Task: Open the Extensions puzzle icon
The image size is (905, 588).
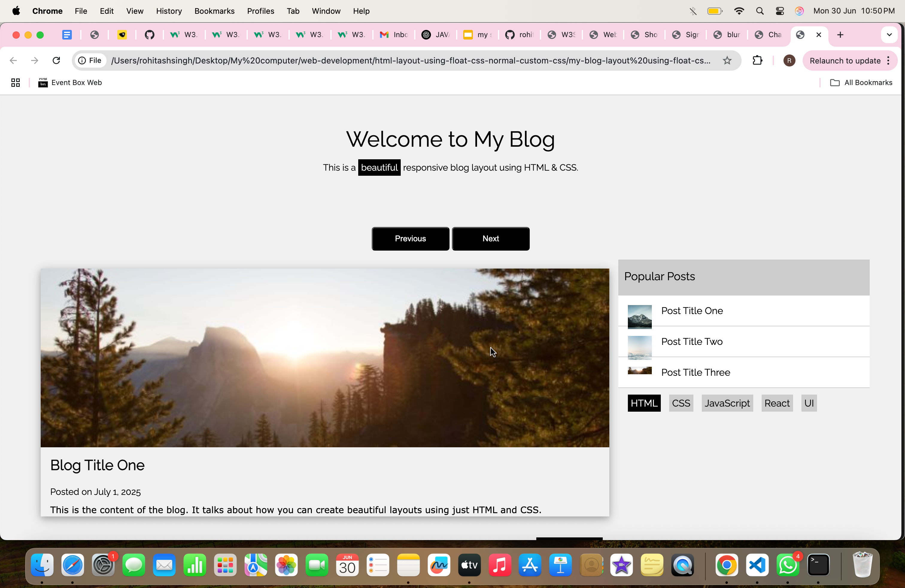Action: [757, 60]
